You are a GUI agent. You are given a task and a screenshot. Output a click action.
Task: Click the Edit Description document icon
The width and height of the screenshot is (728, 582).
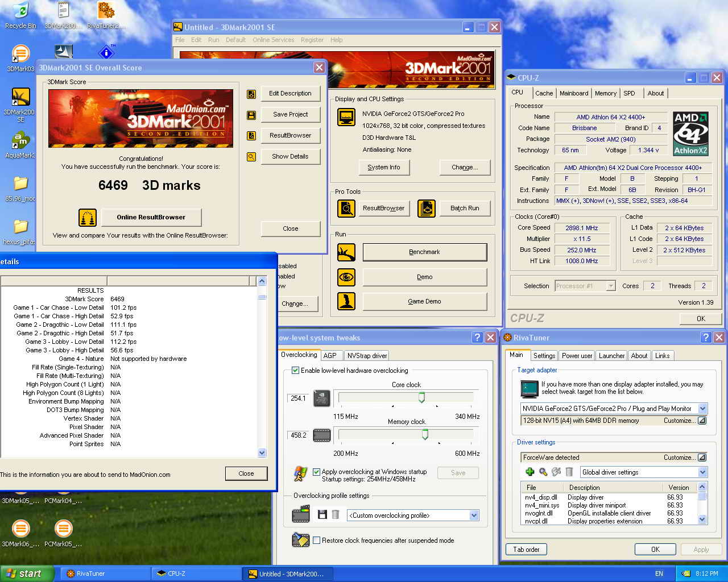click(x=251, y=94)
